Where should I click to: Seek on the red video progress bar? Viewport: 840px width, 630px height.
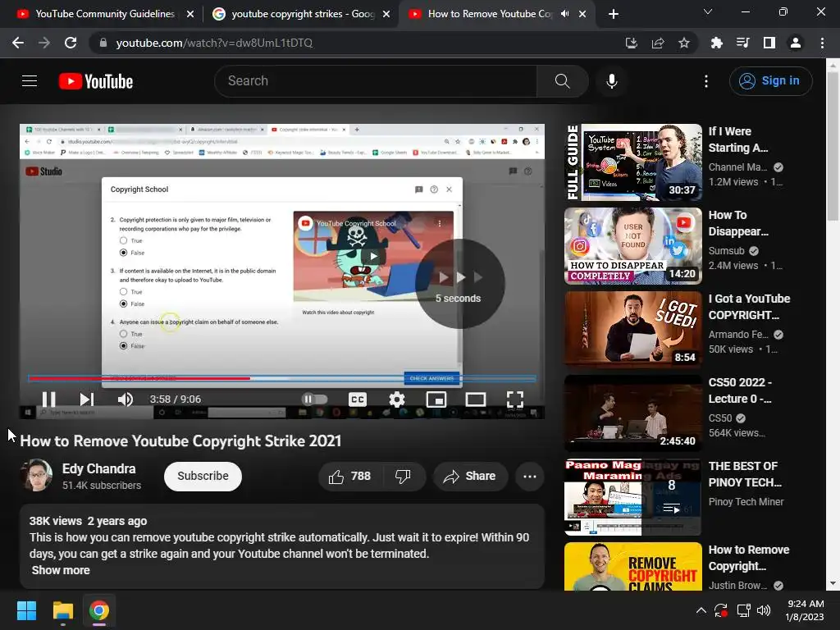282,378
